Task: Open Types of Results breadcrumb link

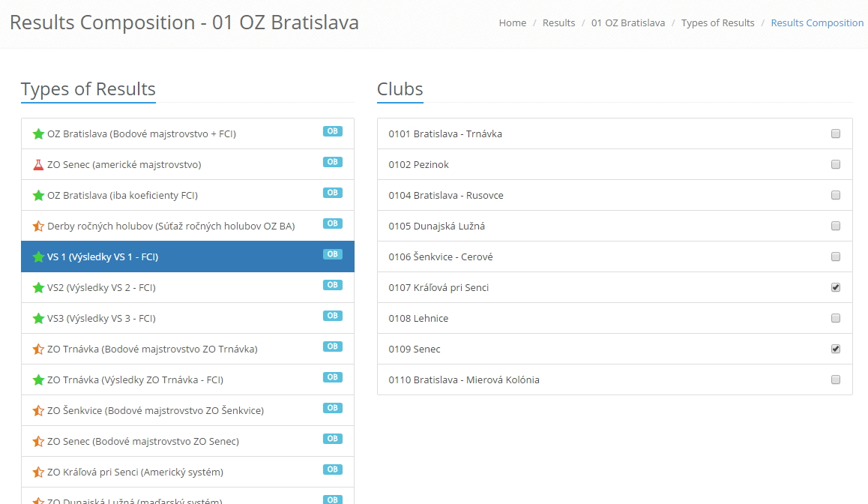Action: point(717,23)
